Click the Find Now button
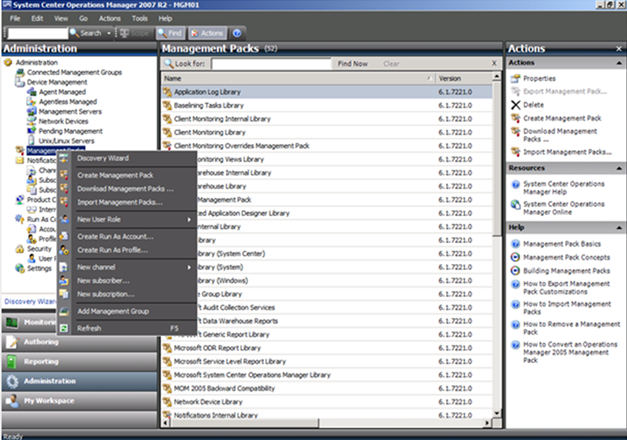 pos(353,64)
